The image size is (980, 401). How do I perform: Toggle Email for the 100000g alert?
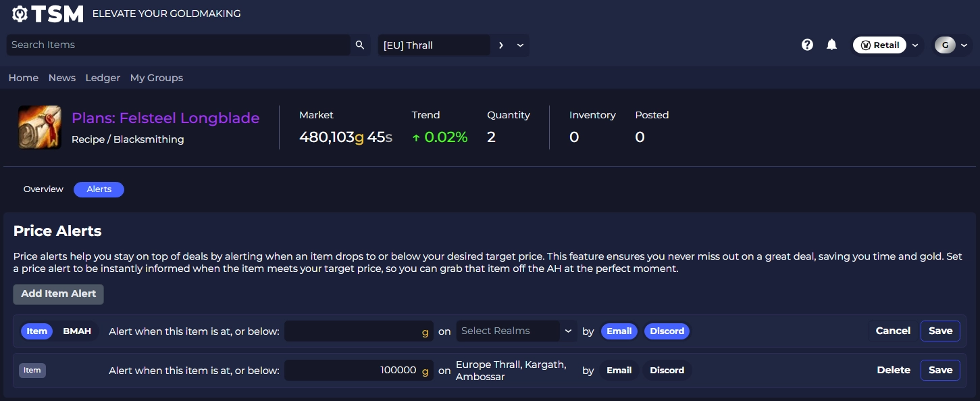619,371
